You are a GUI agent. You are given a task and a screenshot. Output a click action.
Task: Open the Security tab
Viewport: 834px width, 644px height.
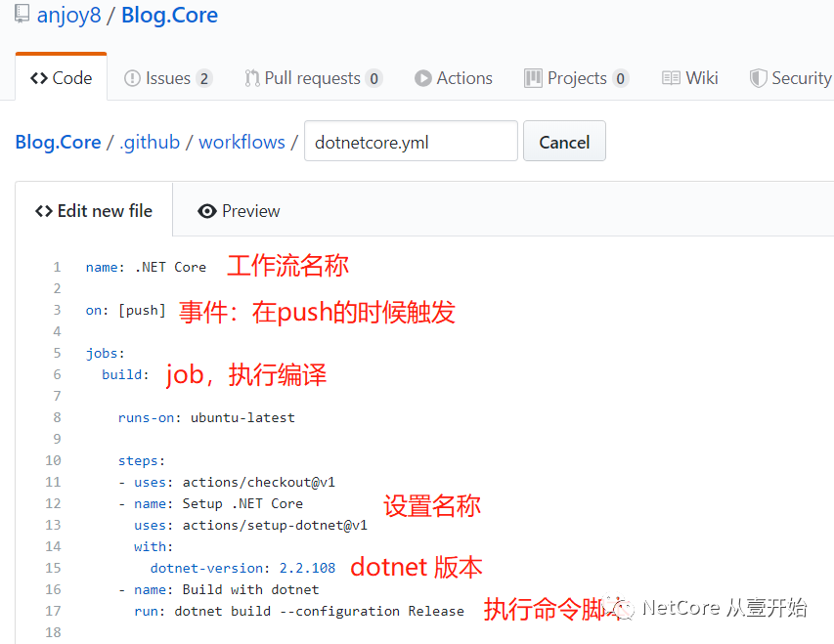click(x=791, y=78)
